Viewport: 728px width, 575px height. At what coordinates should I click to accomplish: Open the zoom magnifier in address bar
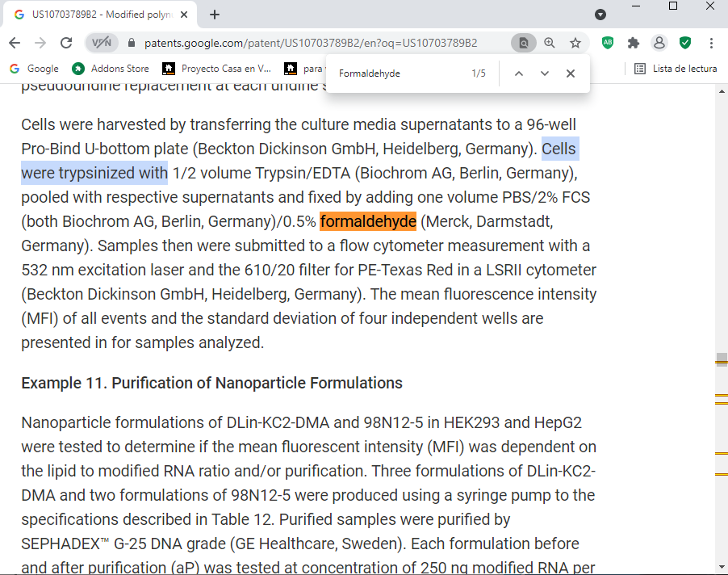coord(550,43)
